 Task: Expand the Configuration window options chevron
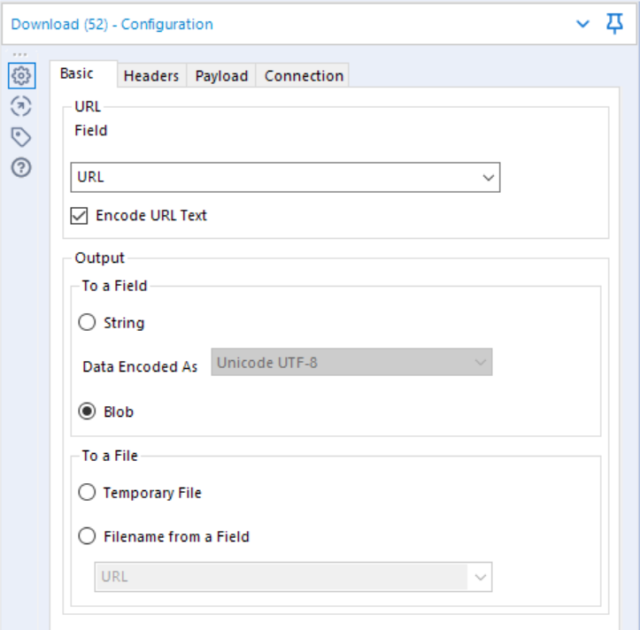(x=584, y=24)
